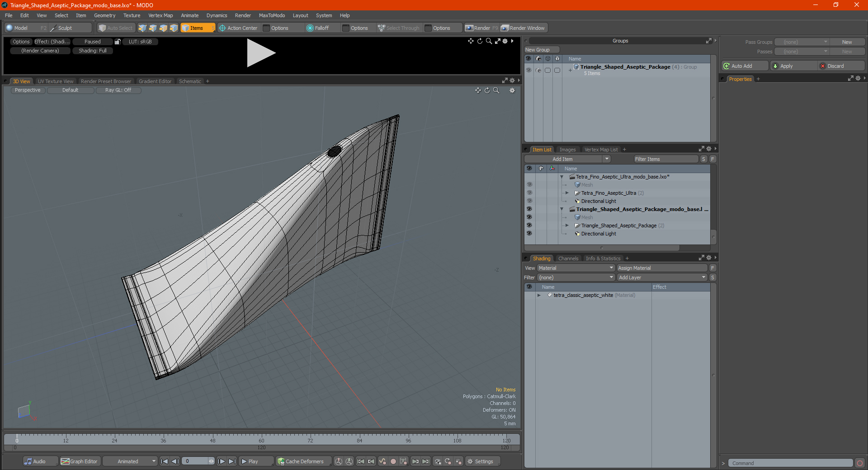This screenshot has width=868, height=470.
Task: Click the Render Window icon button
Action: coord(505,28)
